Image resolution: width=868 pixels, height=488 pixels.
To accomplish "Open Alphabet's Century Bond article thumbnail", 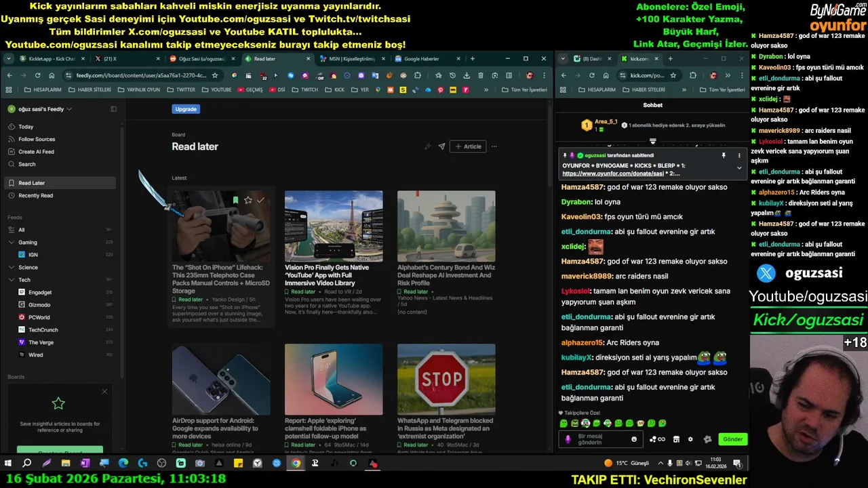I will [x=446, y=226].
